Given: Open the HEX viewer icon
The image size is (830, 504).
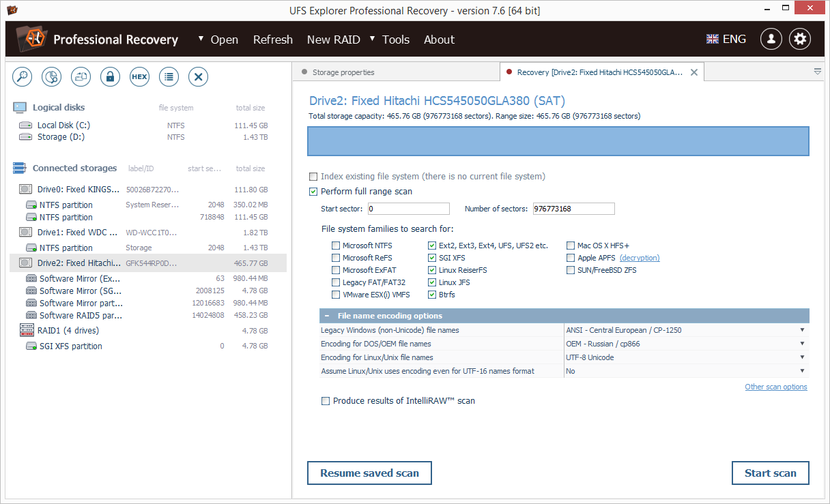Looking at the screenshot, I should click(139, 77).
